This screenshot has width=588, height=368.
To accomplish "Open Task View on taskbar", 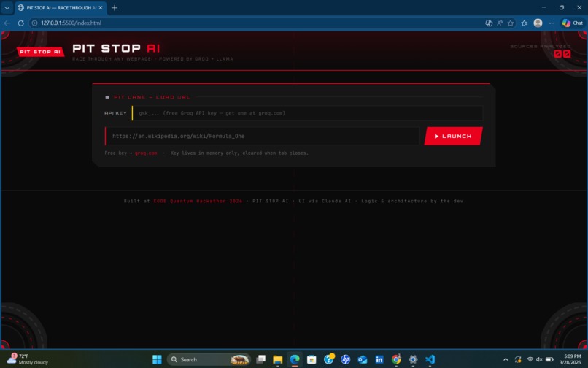I will pyautogui.click(x=260, y=359).
